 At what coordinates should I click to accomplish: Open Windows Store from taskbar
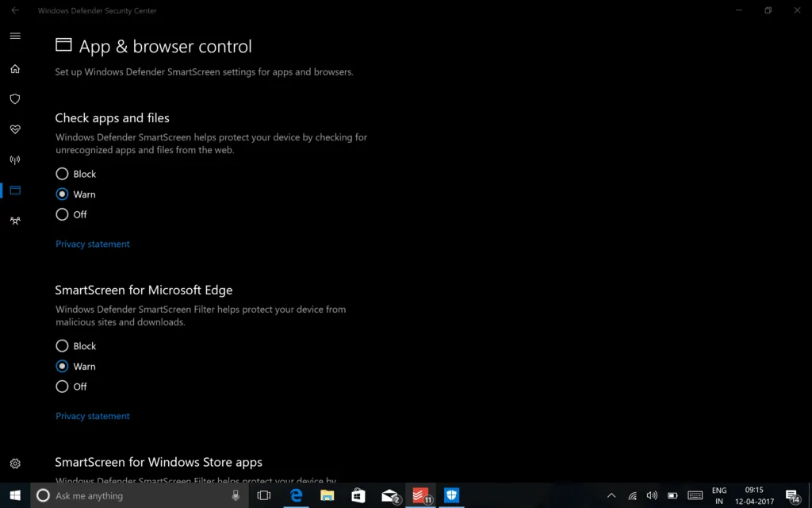click(x=358, y=495)
